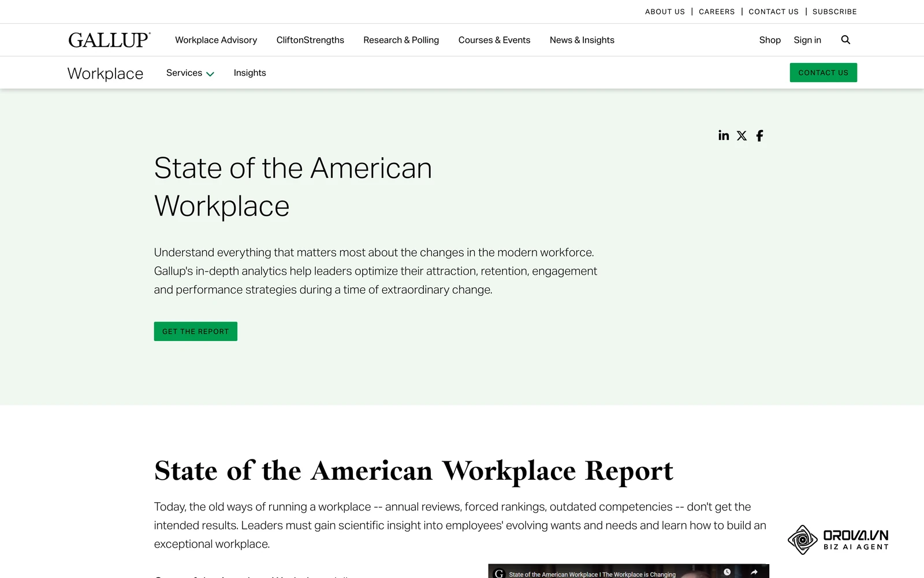The image size is (924, 578).
Task: Click the Gallup logo
Action: [109, 40]
